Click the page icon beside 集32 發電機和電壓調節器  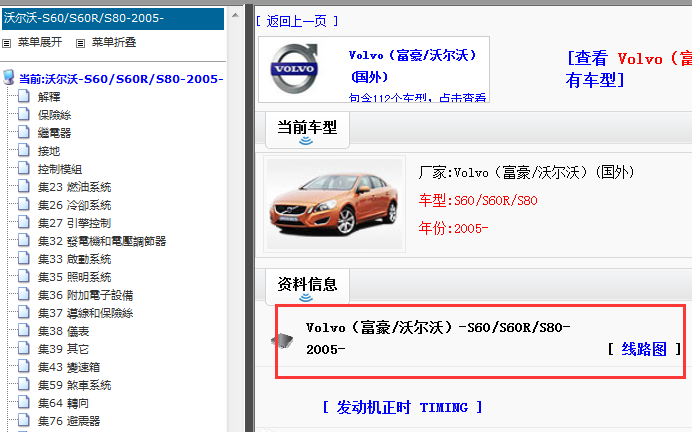24,240
